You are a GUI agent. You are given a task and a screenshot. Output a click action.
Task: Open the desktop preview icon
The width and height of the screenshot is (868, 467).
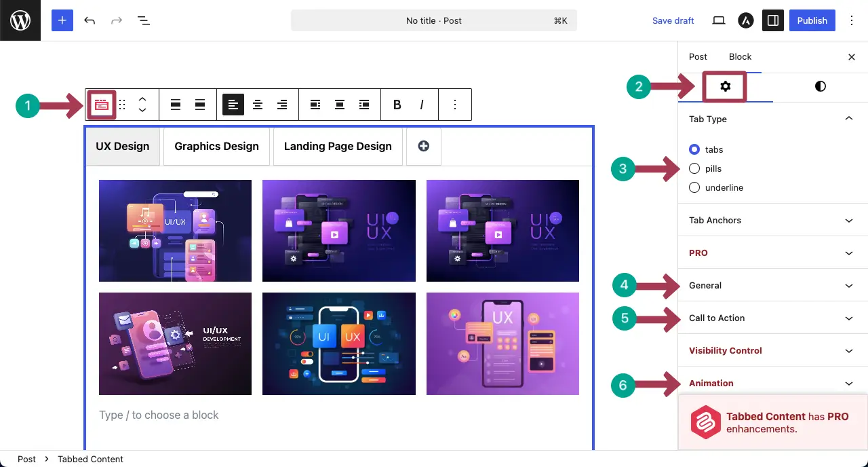tap(719, 20)
